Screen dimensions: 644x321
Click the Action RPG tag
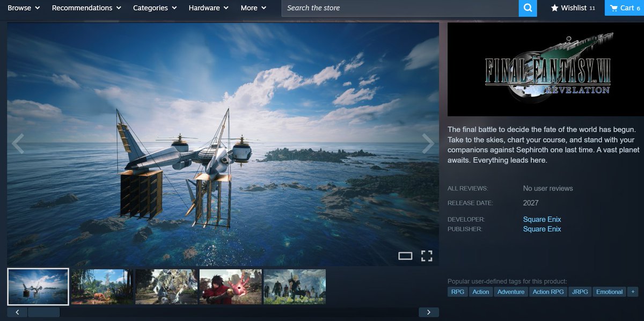point(548,292)
